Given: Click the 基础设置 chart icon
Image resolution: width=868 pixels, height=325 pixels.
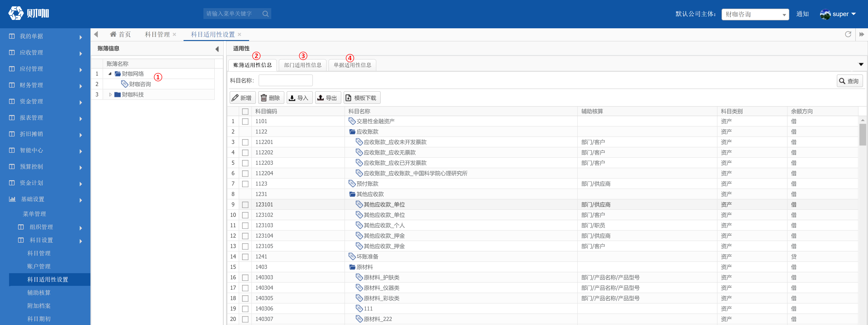Looking at the screenshot, I should coord(12,199).
